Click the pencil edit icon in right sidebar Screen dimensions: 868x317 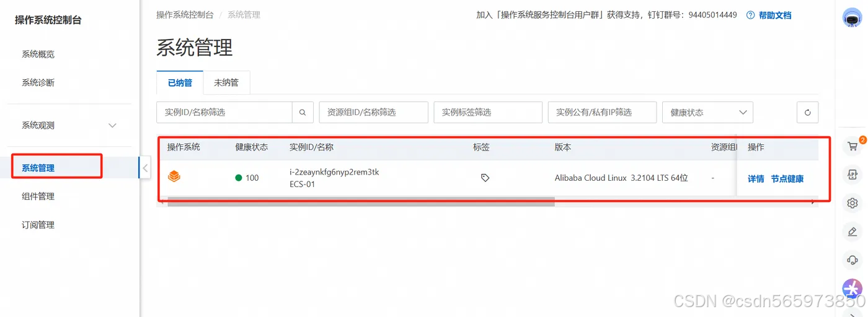(852, 232)
